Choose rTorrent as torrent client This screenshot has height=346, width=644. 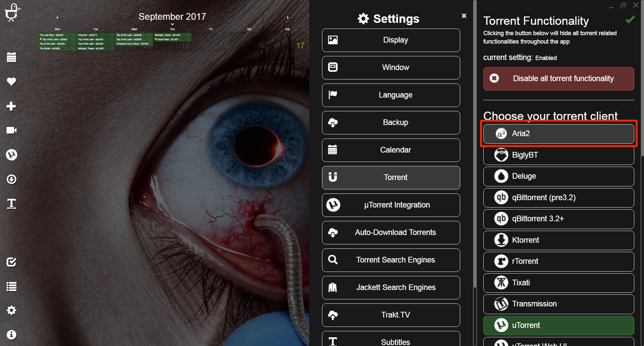tap(558, 262)
